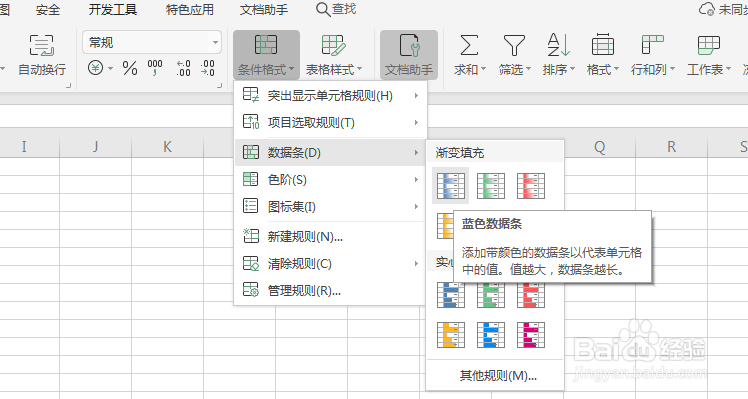Open 突出显示单元格规则 submenu

click(x=330, y=95)
